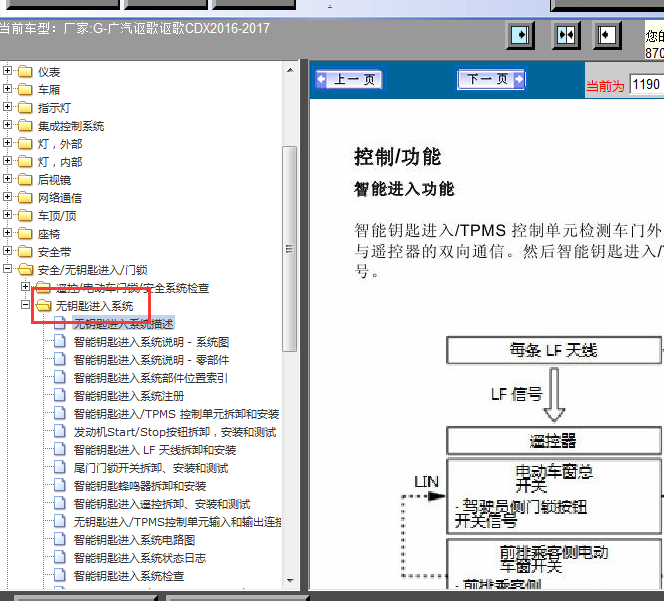Open 智能钥匙蜂鸣器拆卸和安装
The image size is (664, 601).
tap(140, 486)
